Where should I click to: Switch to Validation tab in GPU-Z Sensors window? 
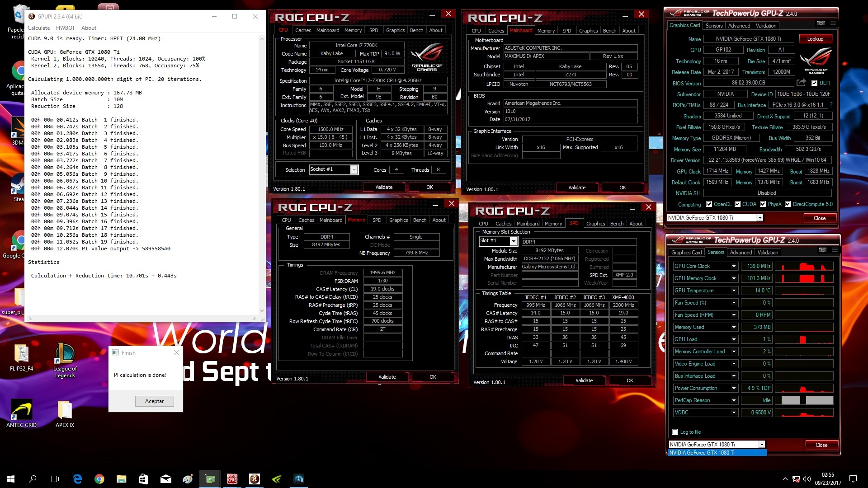768,253
